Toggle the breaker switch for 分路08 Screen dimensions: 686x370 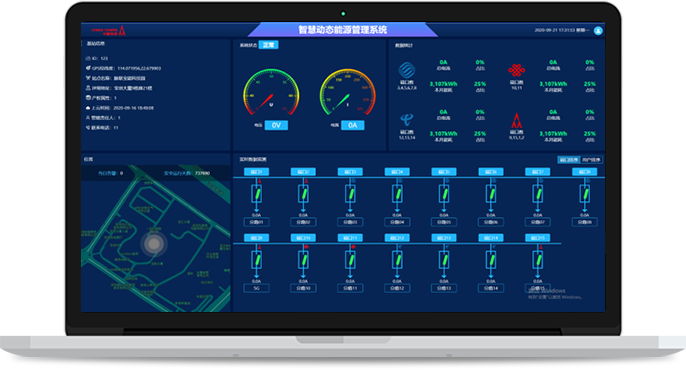pos(584,194)
